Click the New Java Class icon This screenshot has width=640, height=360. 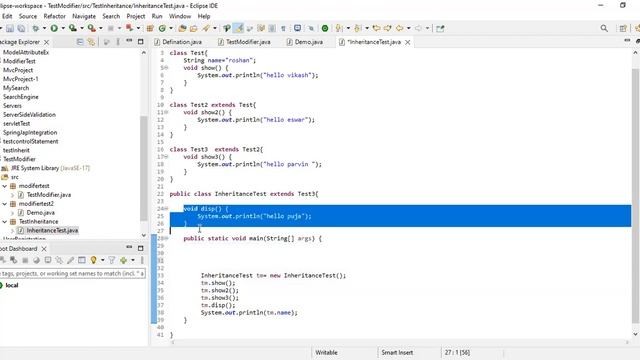[x=162, y=28]
